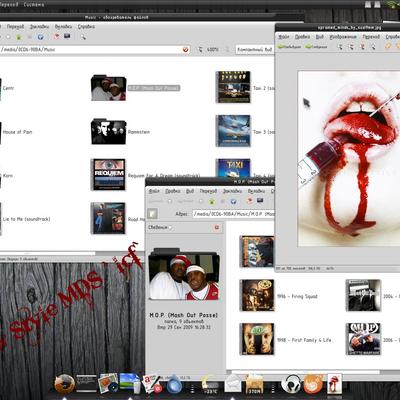This screenshot has height=400, width=400.
Task: Open the Tabs menu in the Music window
Action: pyautogui.click(x=63, y=27)
